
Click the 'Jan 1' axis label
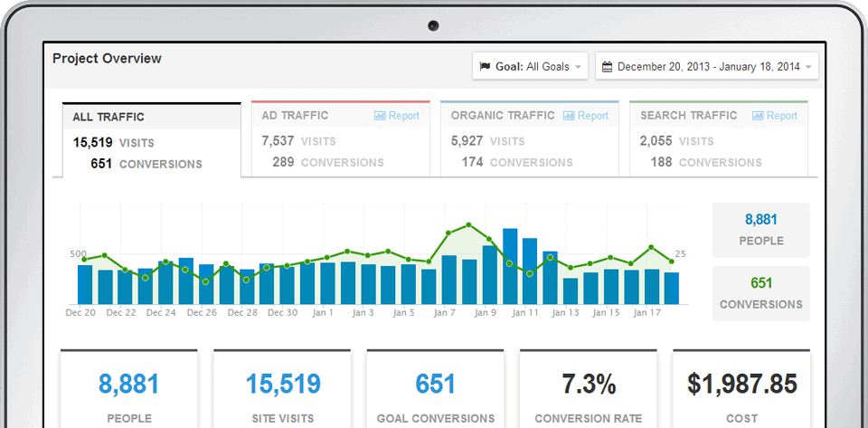(323, 313)
